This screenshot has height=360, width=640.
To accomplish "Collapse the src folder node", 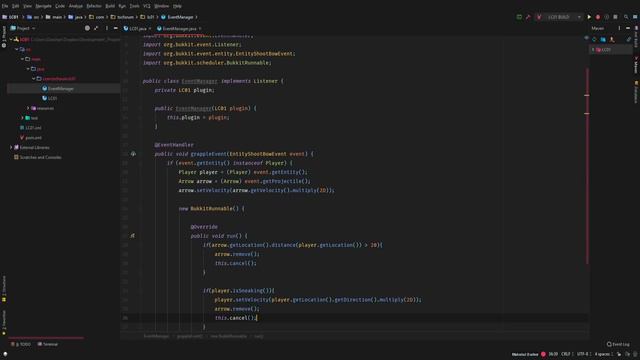I will click(17, 49).
